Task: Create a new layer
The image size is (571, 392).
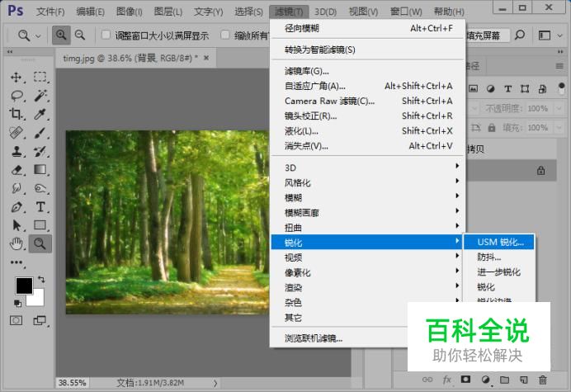Action: (523, 380)
